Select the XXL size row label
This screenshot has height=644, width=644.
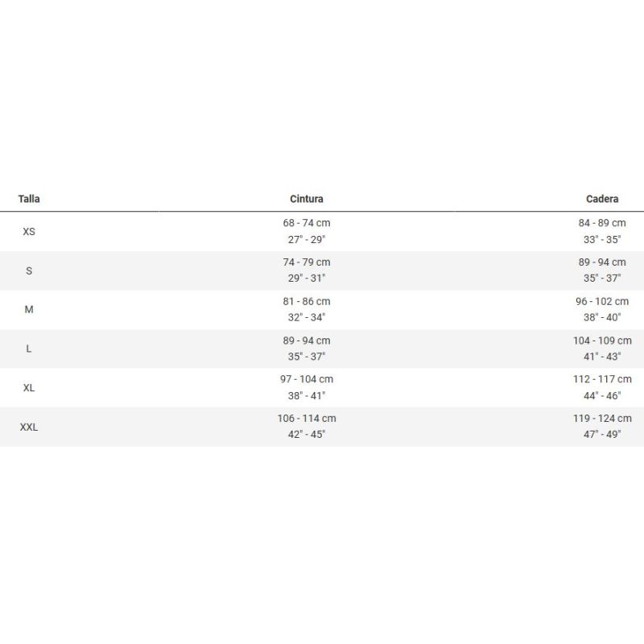point(29,427)
